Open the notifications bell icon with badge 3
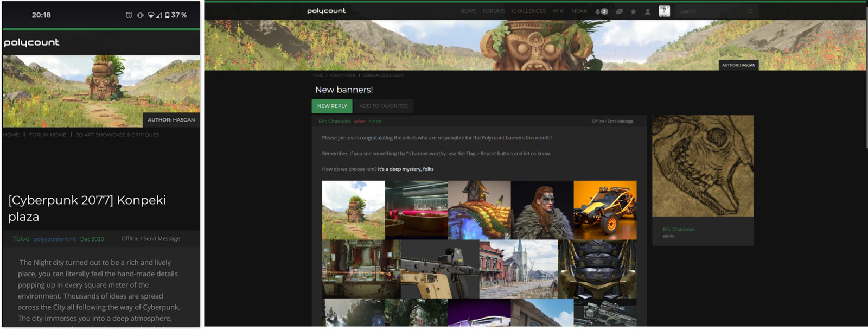 click(601, 11)
